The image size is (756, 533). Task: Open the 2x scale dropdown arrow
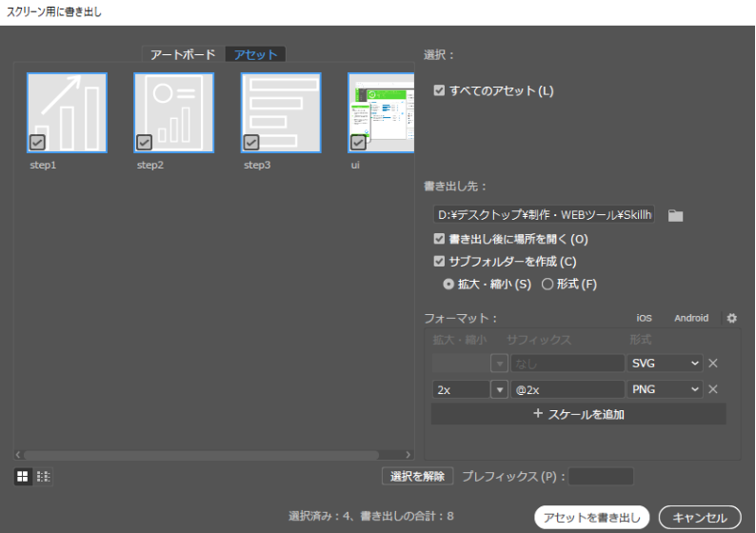(x=500, y=389)
